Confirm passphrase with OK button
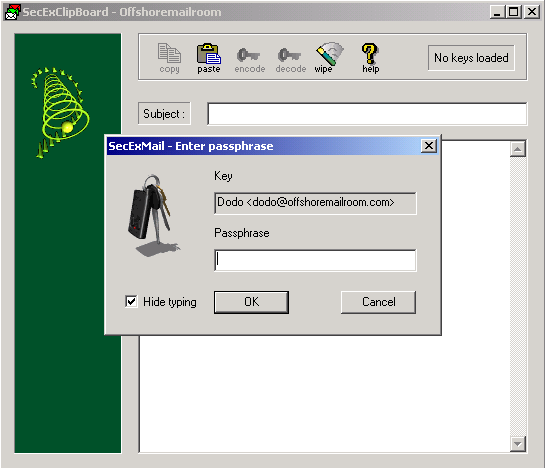Image resolution: width=545 pixels, height=468 pixels. (251, 302)
